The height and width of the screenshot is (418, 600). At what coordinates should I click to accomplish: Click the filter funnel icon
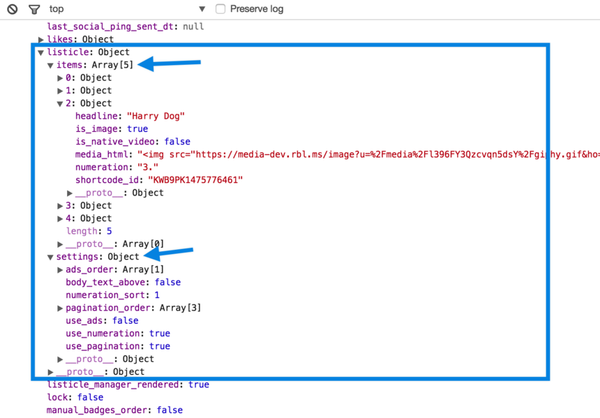[35, 9]
